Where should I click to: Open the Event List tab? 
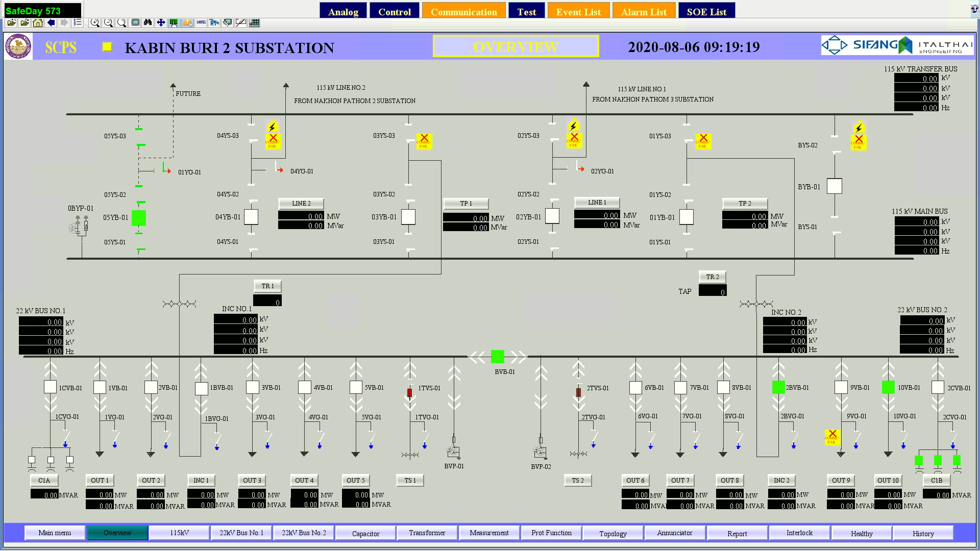[x=578, y=12]
